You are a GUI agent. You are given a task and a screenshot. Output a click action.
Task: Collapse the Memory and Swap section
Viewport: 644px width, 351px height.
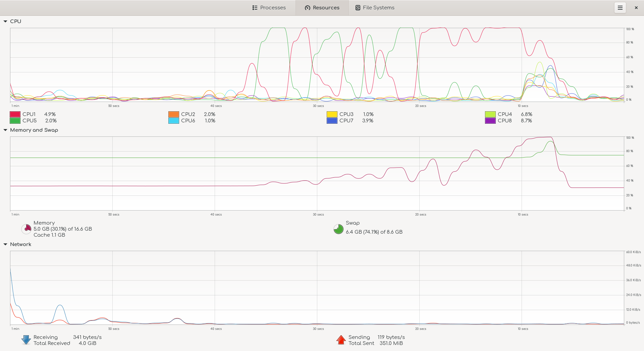coord(5,130)
